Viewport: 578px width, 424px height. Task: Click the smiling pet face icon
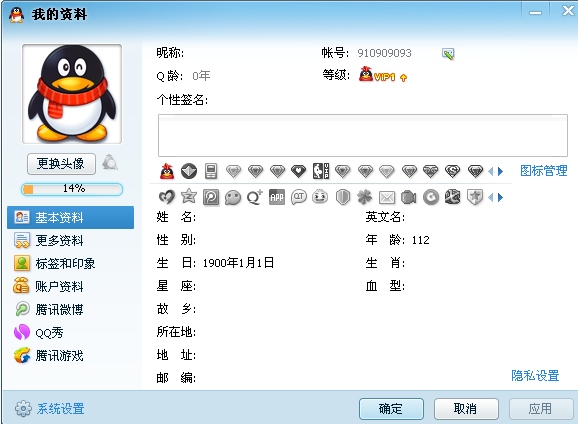tap(320, 197)
